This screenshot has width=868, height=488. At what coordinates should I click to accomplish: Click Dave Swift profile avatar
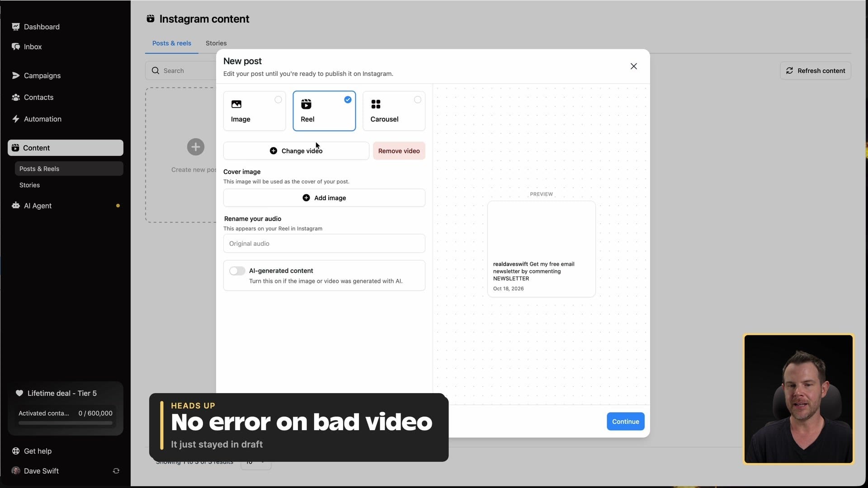[x=16, y=471]
